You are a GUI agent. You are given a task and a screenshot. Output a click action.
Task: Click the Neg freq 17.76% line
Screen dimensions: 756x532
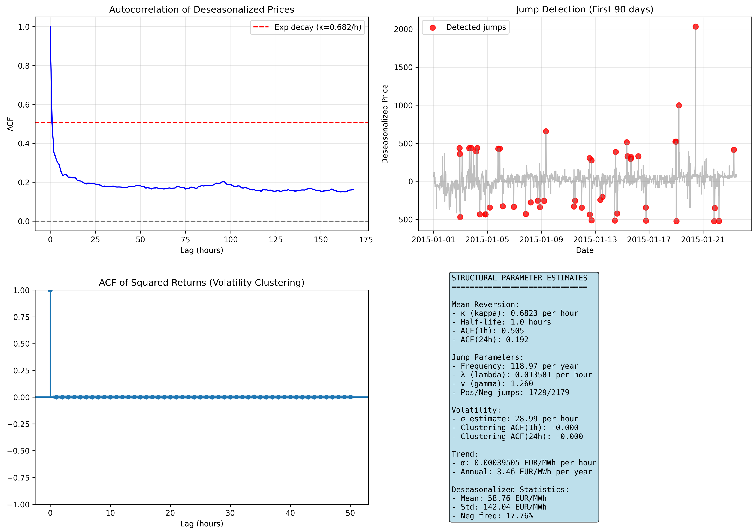pos(492,516)
